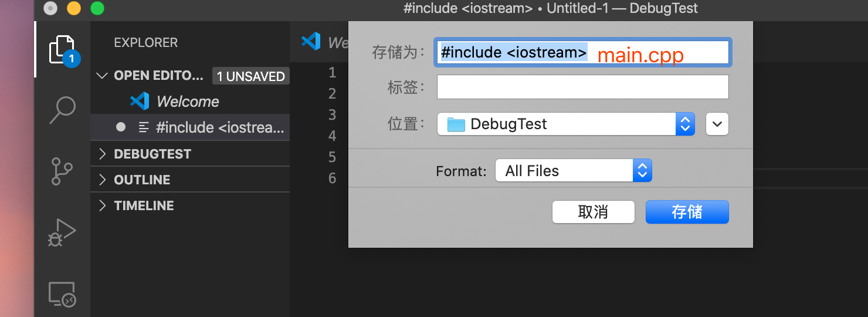868x317 pixels.
Task: Click the VS Code icon beside Welcome
Action: [x=140, y=102]
